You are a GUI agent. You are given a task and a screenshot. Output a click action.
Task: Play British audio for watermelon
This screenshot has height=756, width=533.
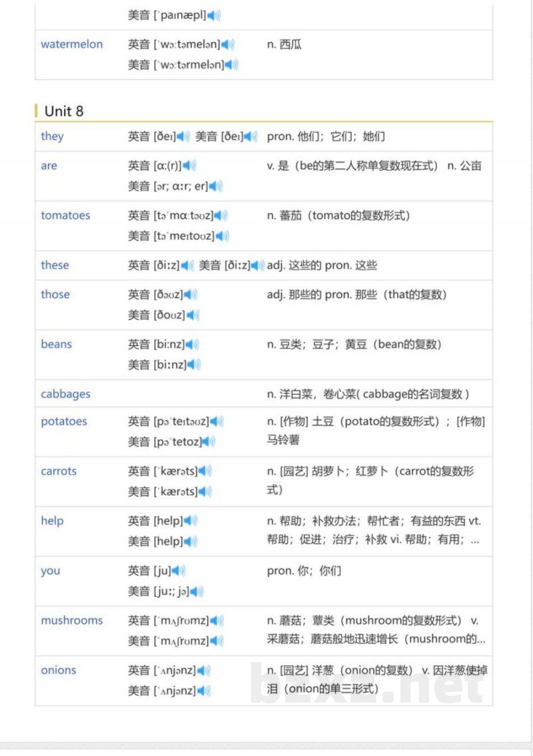click(227, 45)
